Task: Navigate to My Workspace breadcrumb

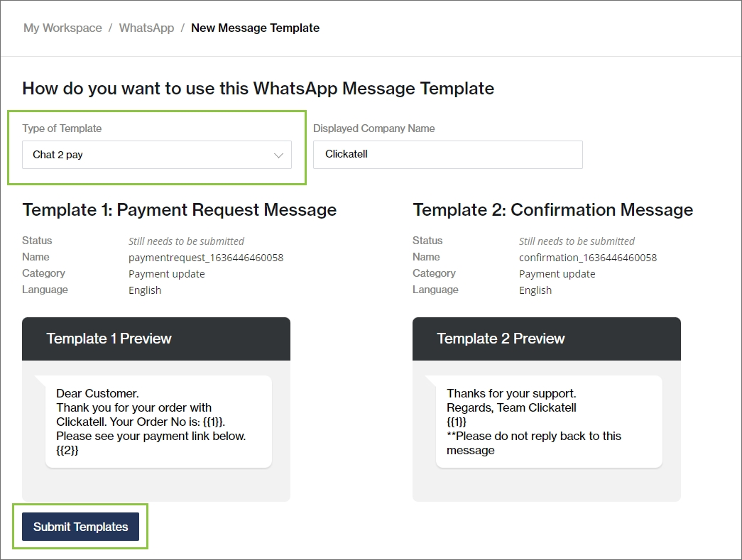Action: coord(62,28)
